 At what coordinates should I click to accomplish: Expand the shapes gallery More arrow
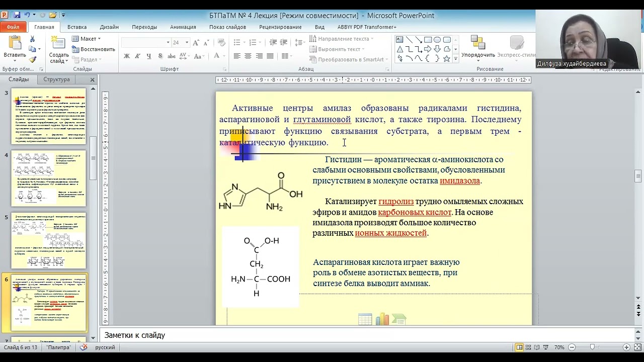(x=455, y=59)
